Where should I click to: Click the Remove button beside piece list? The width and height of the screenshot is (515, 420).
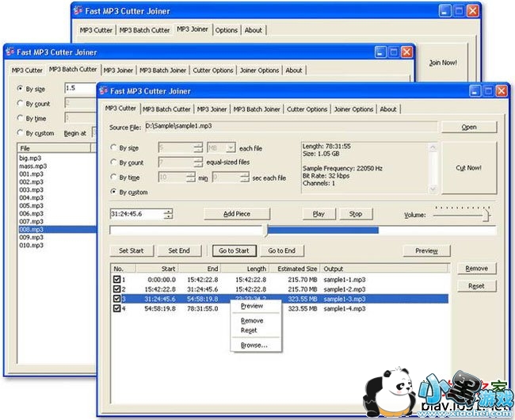pos(476,269)
